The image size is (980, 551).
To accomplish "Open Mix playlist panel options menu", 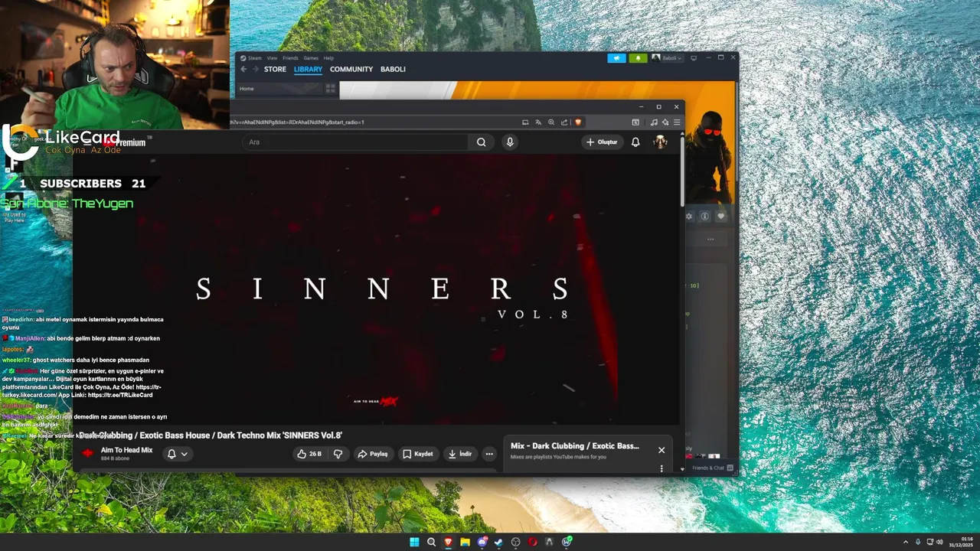I will pos(661,468).
